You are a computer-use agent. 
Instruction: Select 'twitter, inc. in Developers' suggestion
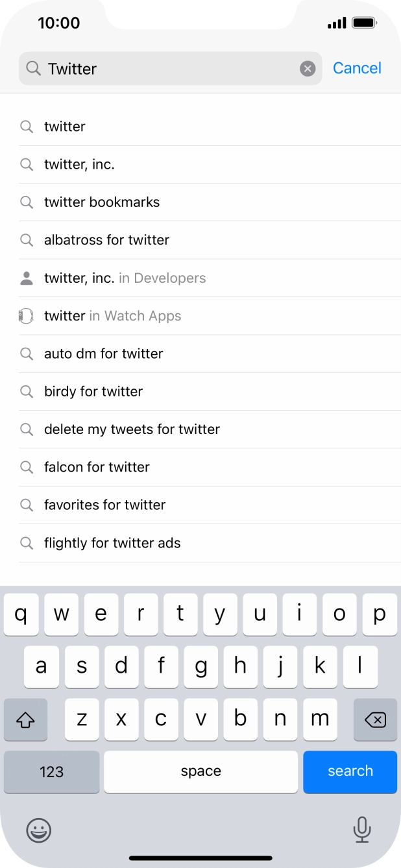pyautogui.click(x=123, y=278)
